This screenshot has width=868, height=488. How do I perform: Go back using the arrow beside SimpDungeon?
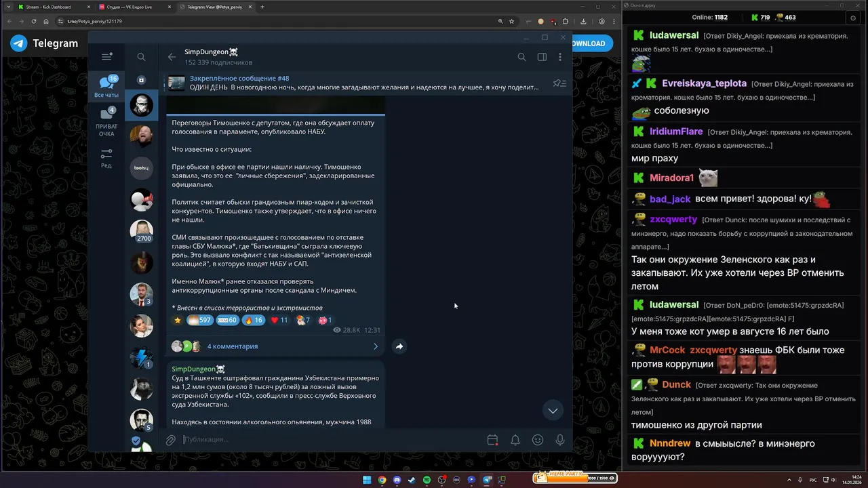coord(172,57)
